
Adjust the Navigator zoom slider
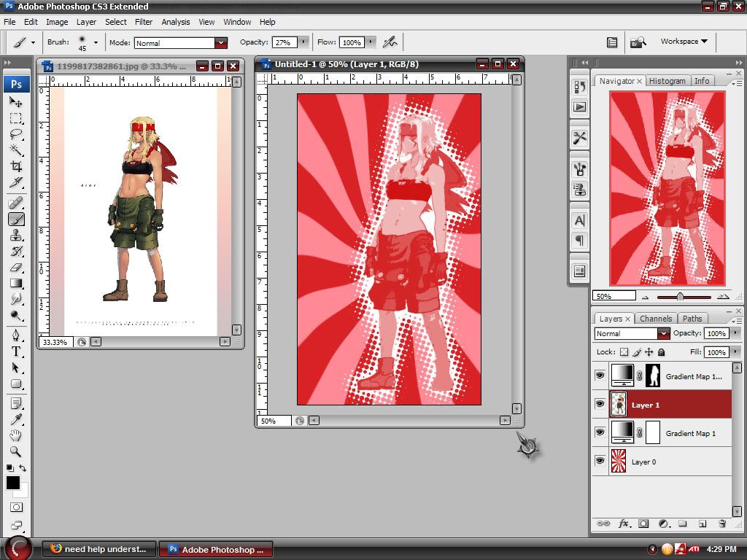click(x=681, y=297)
